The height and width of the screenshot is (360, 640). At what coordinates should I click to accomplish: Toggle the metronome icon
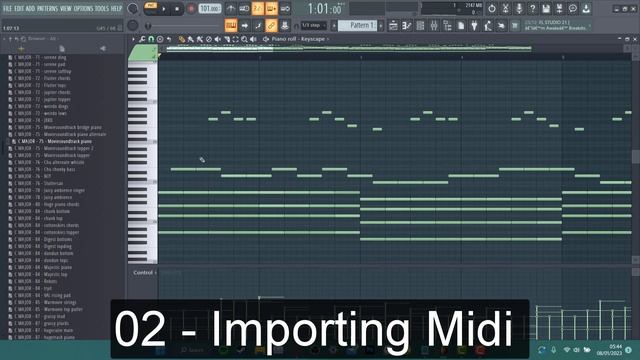tap(231, 8)
